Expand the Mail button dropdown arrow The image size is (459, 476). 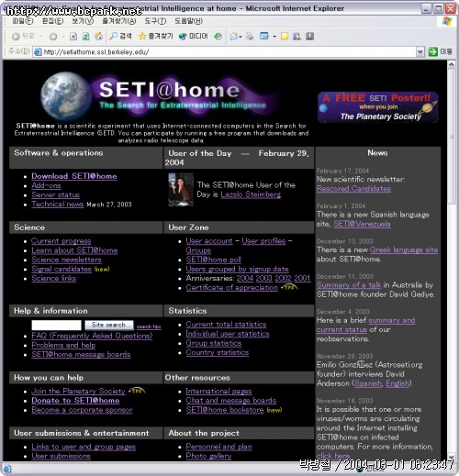click(x=241, y=37)
